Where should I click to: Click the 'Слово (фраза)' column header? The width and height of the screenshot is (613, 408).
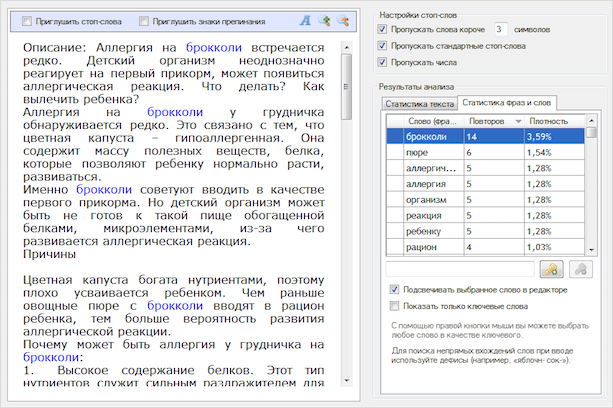[x=432, y=121]
